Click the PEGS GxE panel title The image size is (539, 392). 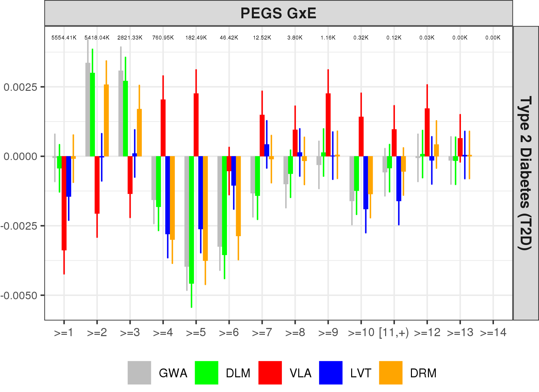[x=278, y=13]
